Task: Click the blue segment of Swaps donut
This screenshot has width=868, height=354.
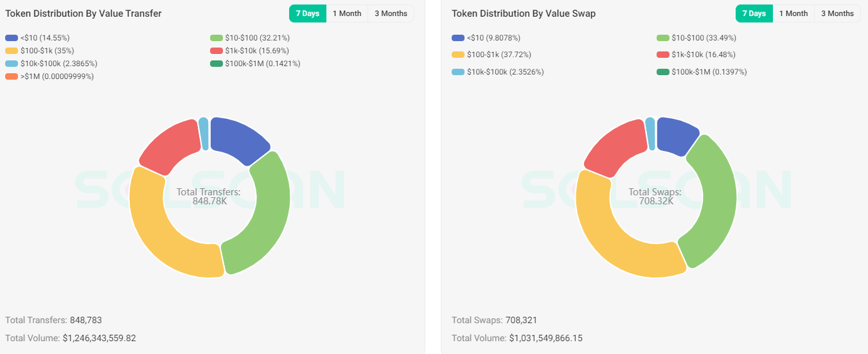Action: 676,134
